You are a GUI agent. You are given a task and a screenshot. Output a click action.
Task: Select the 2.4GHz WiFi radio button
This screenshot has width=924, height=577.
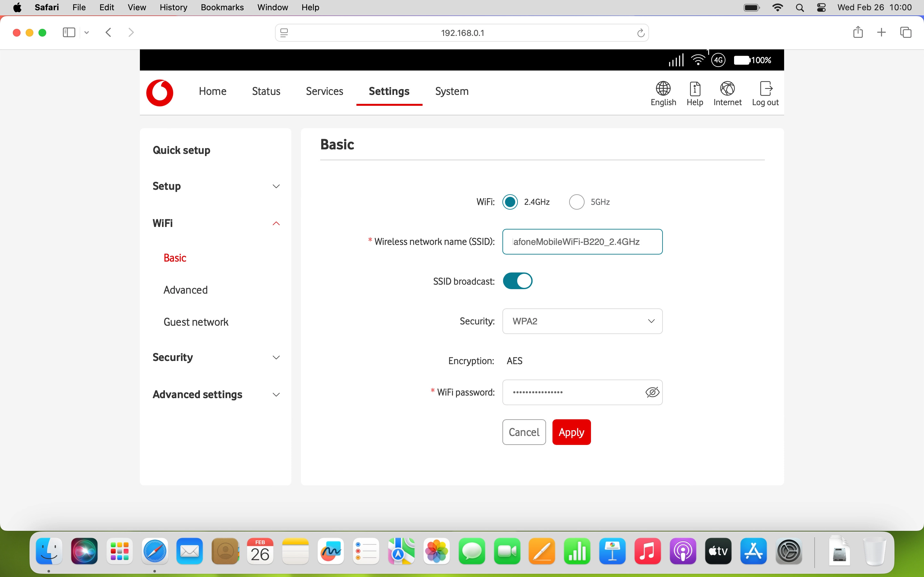510,202
